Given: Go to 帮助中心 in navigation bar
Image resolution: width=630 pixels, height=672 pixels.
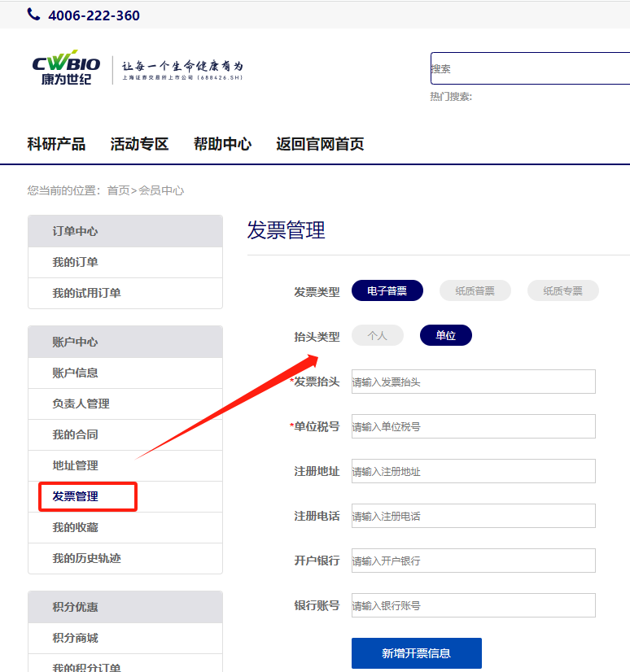Looking at the screenshot, I should click(222, 144).
